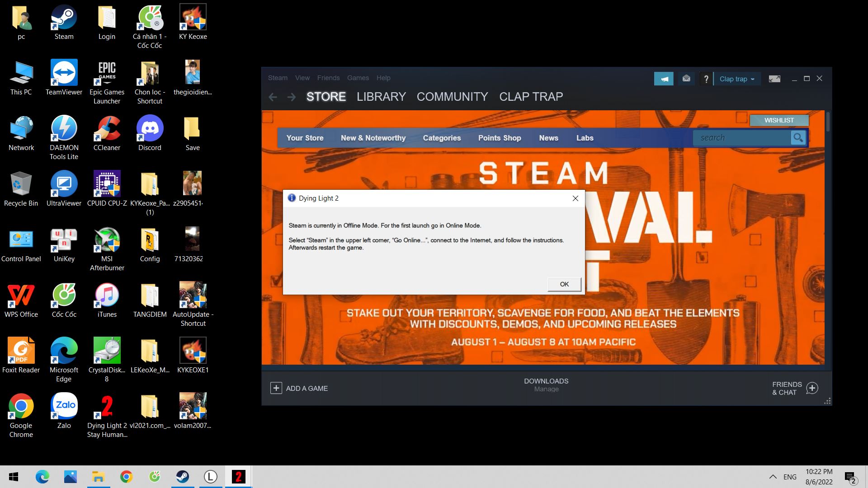This screenshot has width=868, height=488.
Task: Select the Steam back arrow icon
Action: coord(273,97)
